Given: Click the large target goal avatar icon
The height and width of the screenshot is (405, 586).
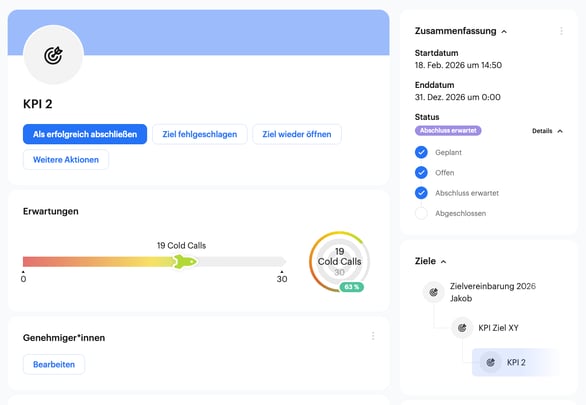Looking at the screenshot, I should tap(53, 55).
